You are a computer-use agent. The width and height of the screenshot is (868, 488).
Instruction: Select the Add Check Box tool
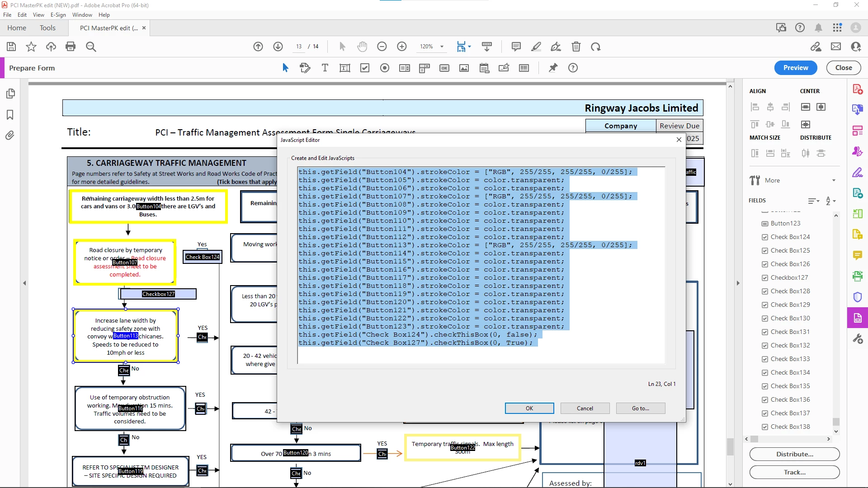(365, 68)
